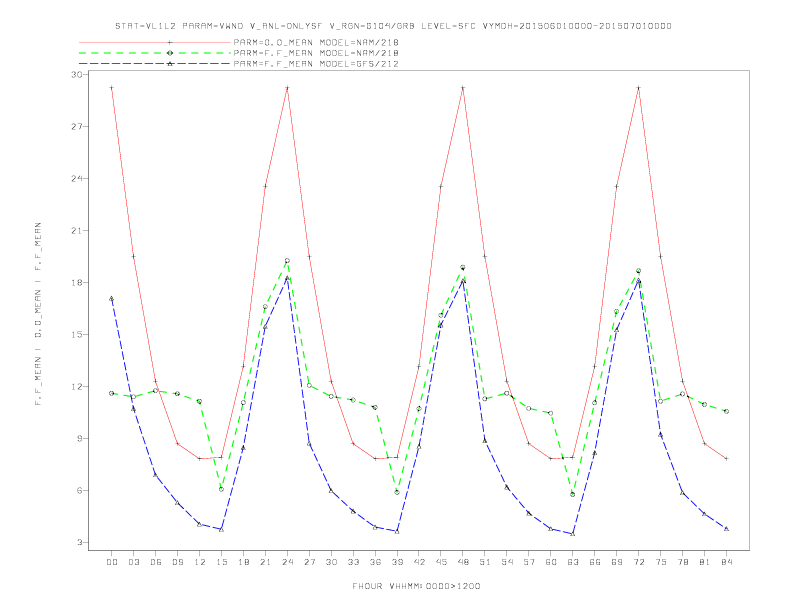Screen dimensions: 792x612
Task: Click red line peak marker at hour 24
Action: click(287, 88)
